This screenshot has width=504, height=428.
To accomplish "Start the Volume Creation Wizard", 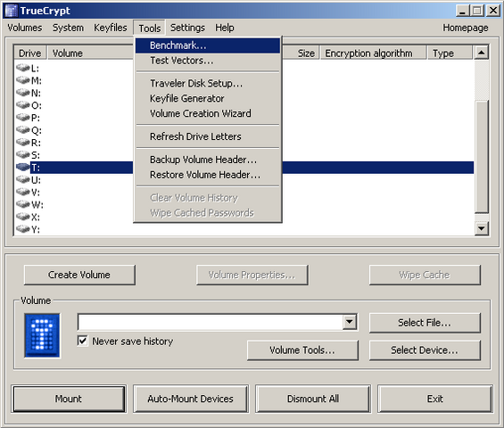I will [x=208, y=113].
